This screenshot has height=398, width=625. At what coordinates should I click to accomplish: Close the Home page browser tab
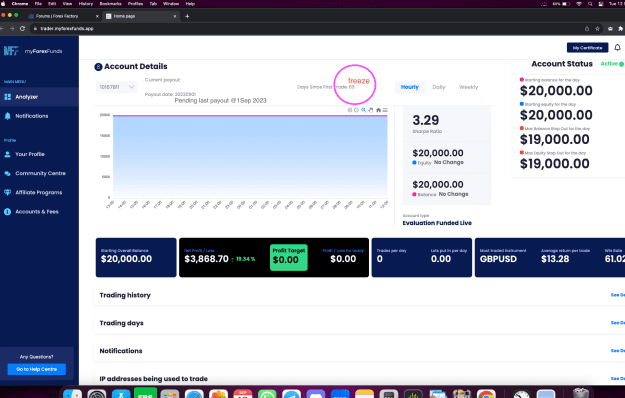(x=175, y=16)
